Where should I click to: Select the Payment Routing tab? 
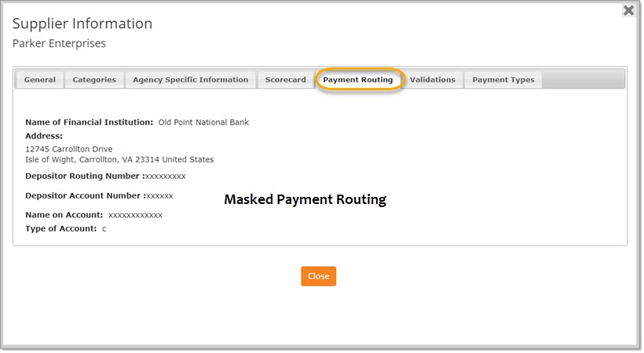pos(357,80)
